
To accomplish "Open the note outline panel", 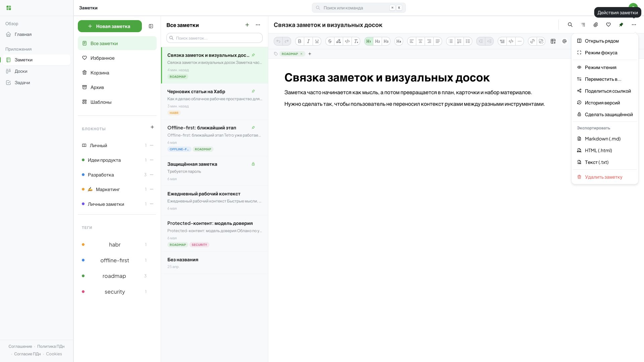I will point(583,24).
